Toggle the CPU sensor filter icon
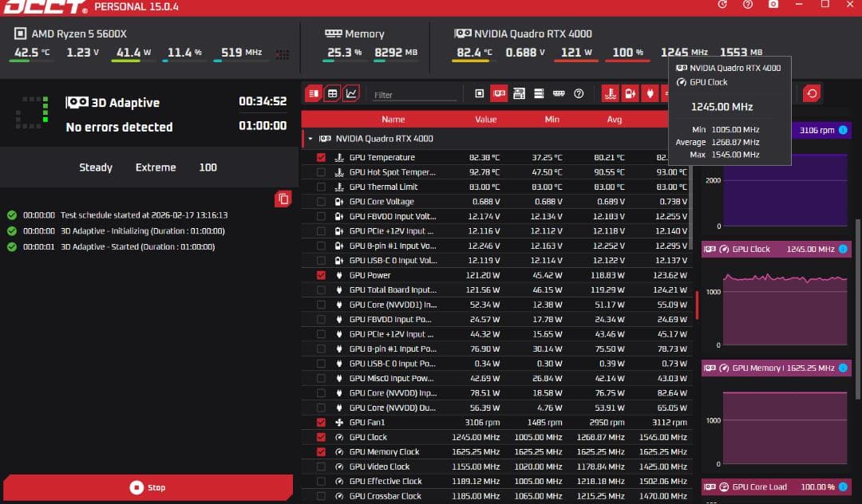This screenshot has height=504, width=862. [x=480, y=94]
